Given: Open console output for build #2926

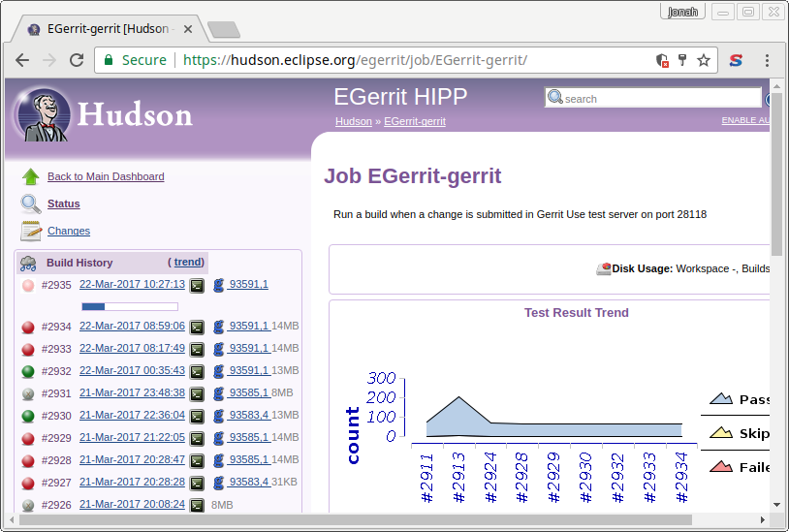Looking at the screenshot, I should (197, 505).
